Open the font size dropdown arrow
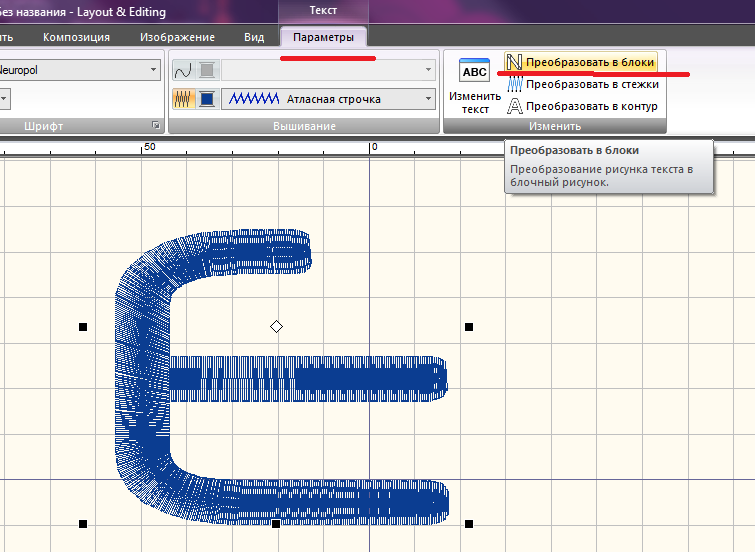This screenshot has width=755, height=552. (x=5, y=98)
